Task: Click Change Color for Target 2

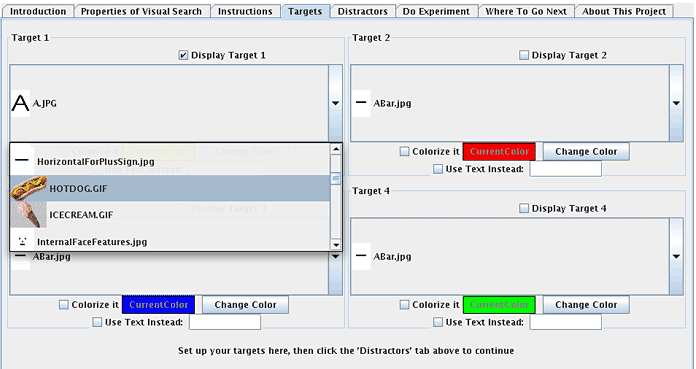Action: [x=586, y=151]
